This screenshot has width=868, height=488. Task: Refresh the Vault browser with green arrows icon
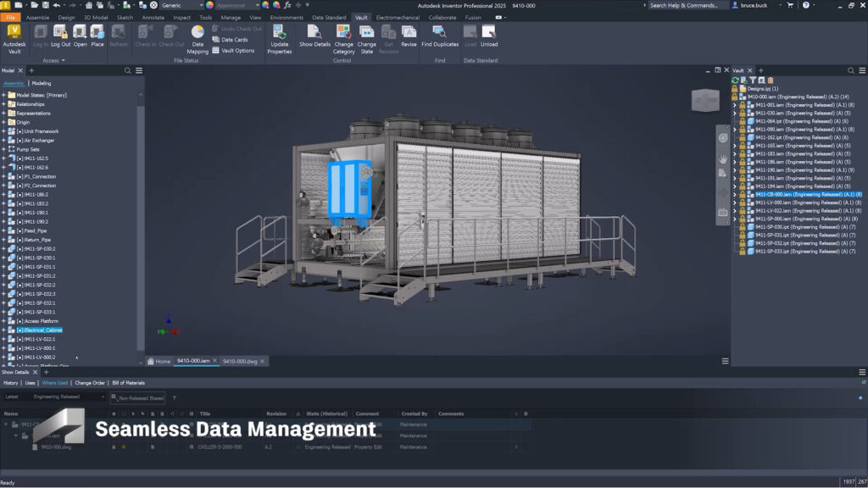pyautogui.click(x=735, y=80)
